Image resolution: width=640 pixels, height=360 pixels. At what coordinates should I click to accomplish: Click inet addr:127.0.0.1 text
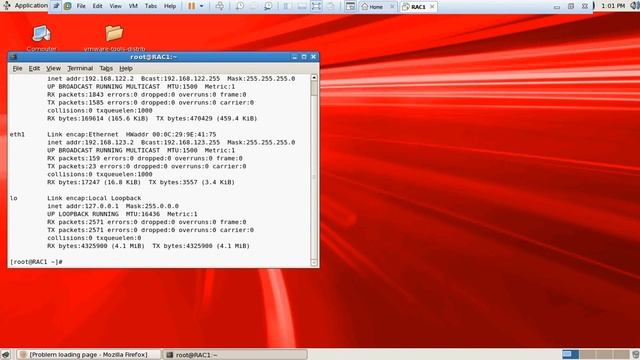[83, 206]
